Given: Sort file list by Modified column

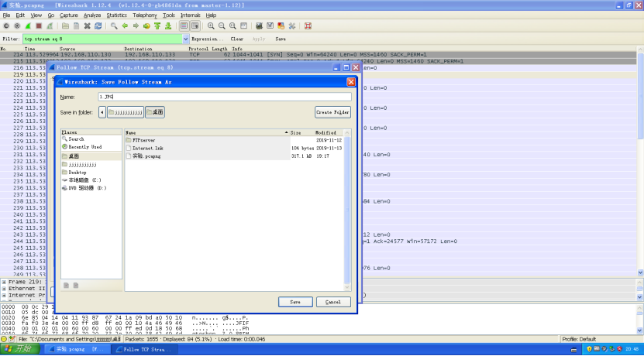Looking at the screenshot, I should (x=329, y=132).
